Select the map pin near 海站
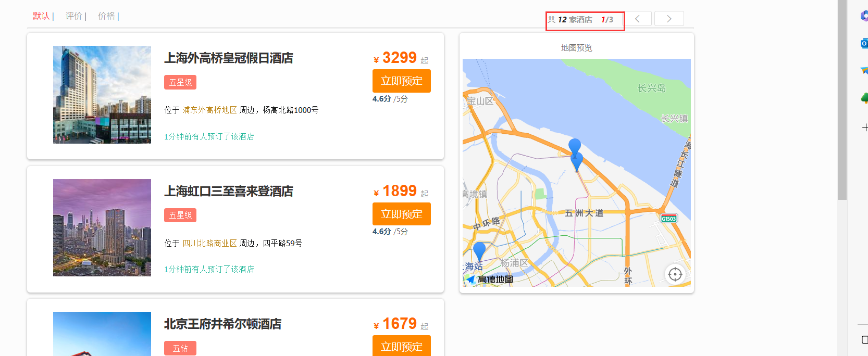The image size is (868, 356). click(479, 251)
